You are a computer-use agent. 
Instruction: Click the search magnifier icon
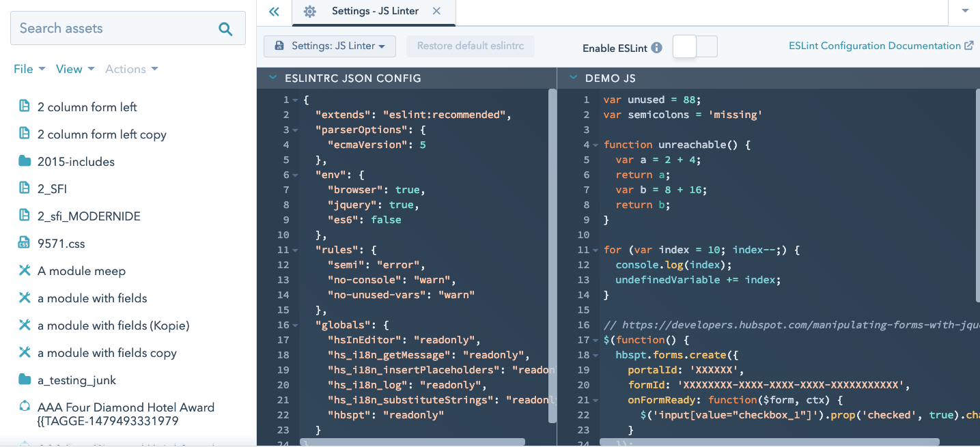tap(225, 29)
